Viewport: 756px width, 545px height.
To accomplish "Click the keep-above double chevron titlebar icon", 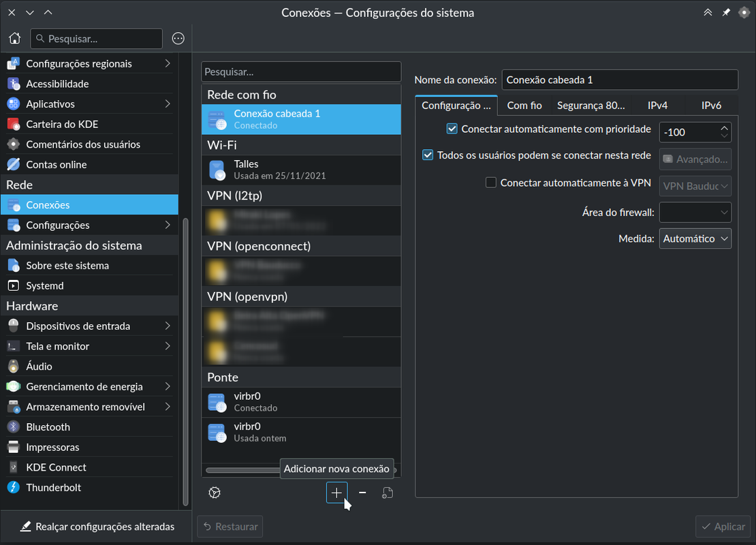I will click(x=708, y=12).
